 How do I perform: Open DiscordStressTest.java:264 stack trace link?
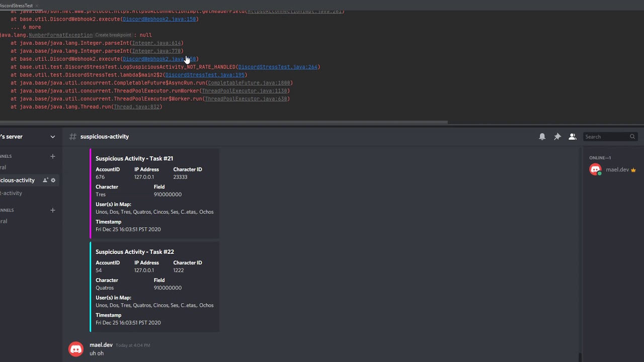coord(278,67)
